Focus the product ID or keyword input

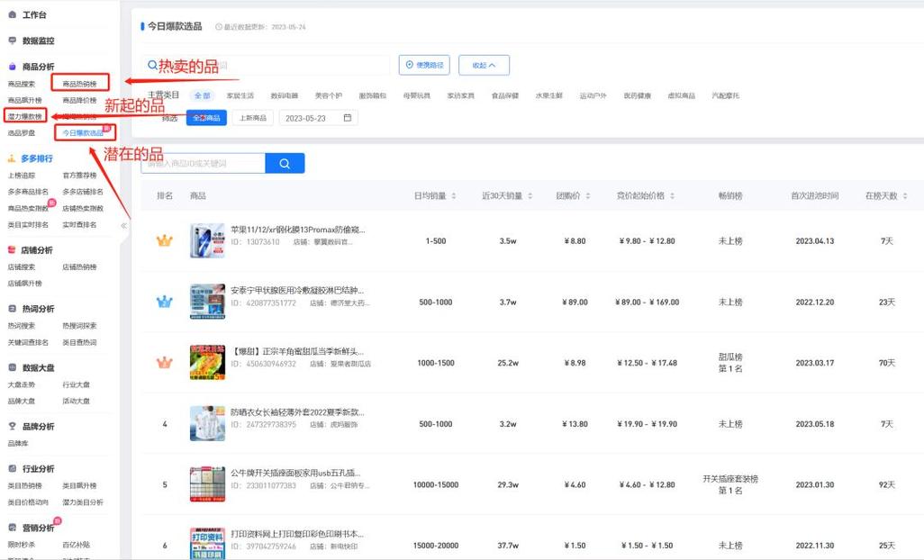[x=203, y=163]
